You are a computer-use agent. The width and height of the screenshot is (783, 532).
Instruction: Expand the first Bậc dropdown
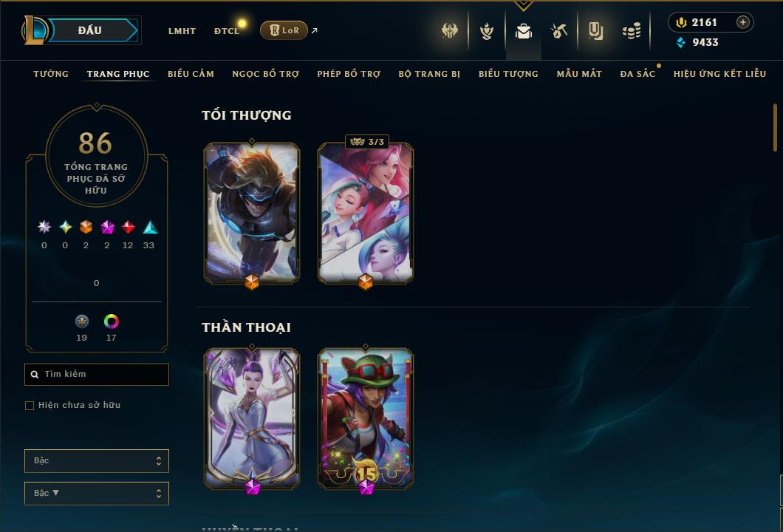coord(96,460)
